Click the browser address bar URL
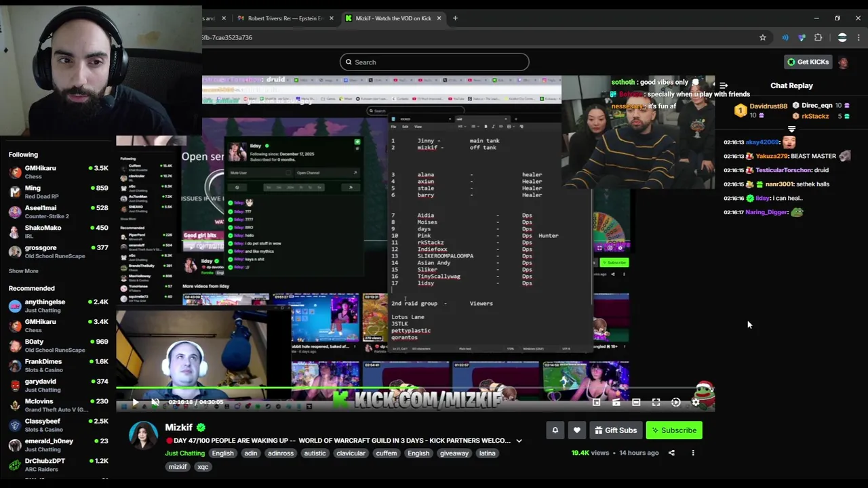This screenshot has width=868, height=488. point(227,38)
